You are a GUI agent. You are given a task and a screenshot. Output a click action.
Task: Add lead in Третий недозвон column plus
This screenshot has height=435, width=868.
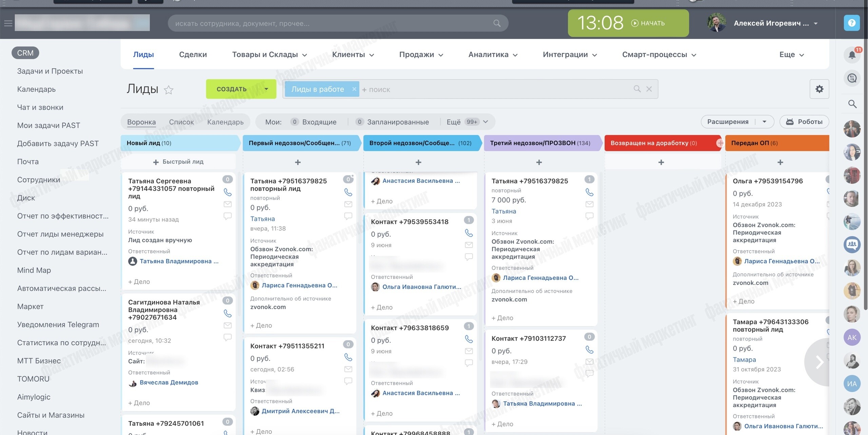(539, 163)
